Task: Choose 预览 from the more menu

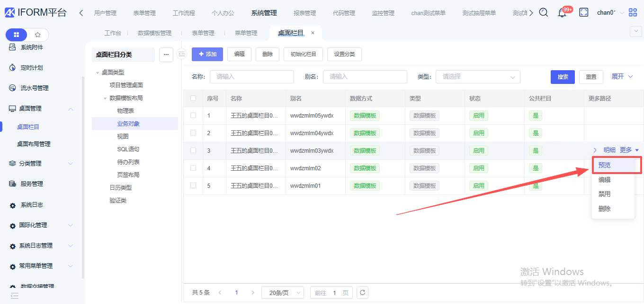Action: (x=605, y=166)
